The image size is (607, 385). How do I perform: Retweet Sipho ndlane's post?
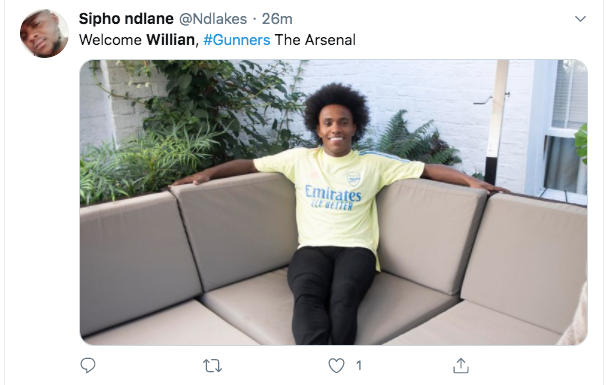pyautogui.click(x=213, y=365)
